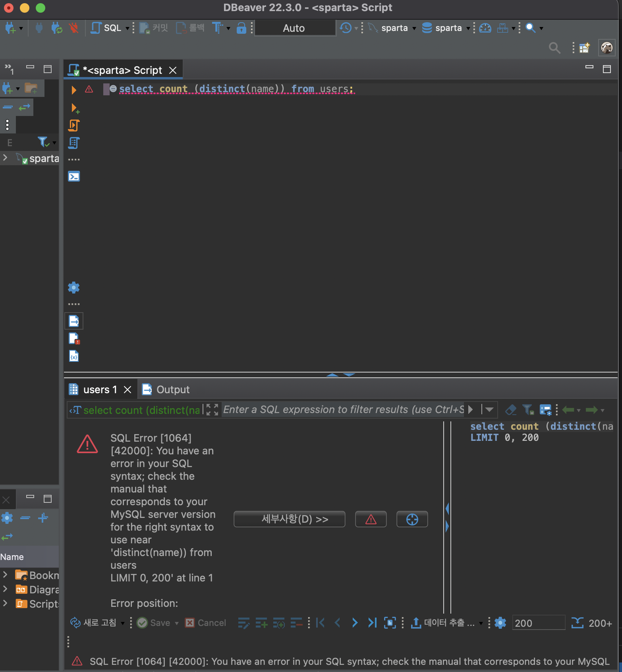Click the 커밋 commit button
622x672 pixels.
point(154,28)
